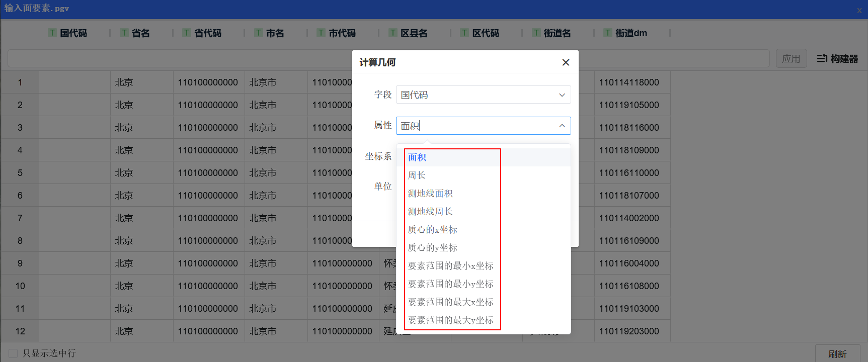Close the 计算几何 dialog
Image resolution: width=868 pixels, height=362 pixels.
tap(566, 62)
